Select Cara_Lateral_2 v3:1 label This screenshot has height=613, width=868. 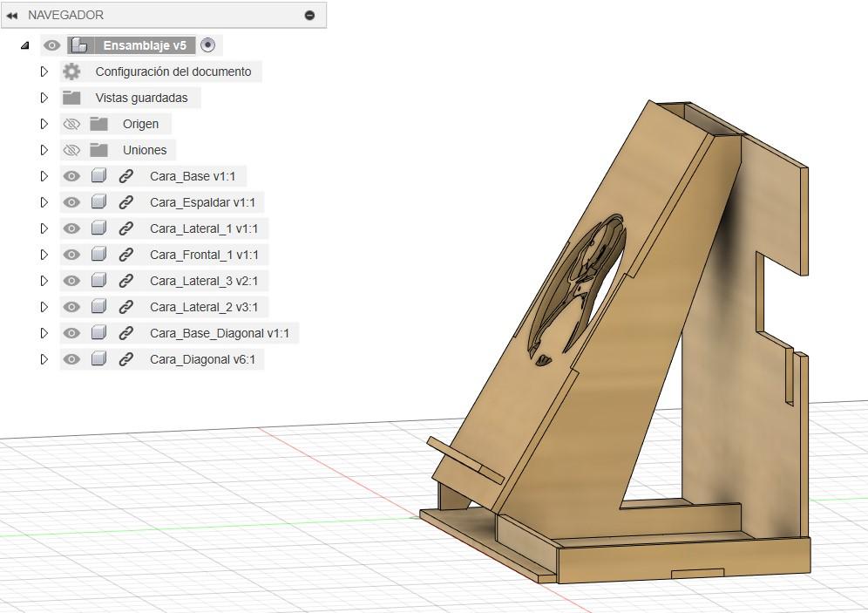(x=204, y=307)
